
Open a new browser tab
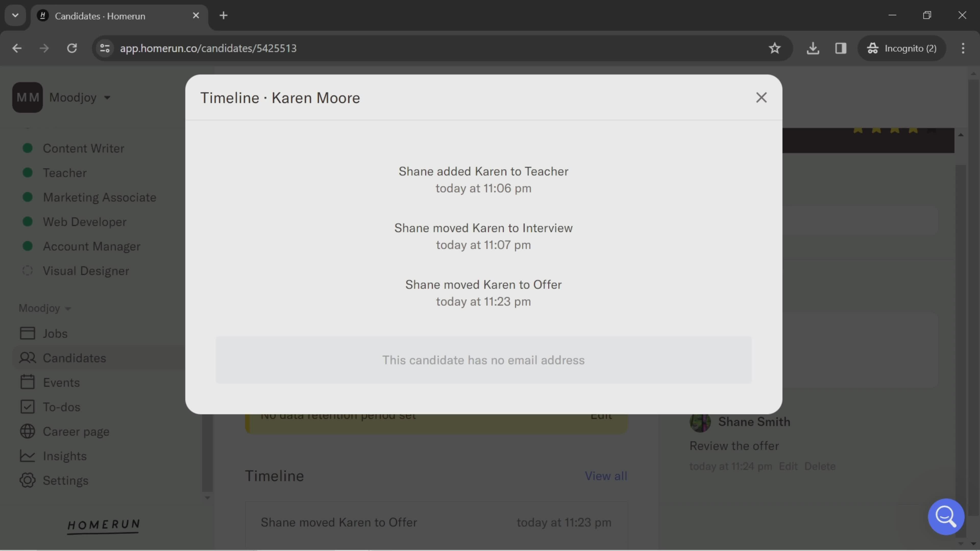[224, 16]
